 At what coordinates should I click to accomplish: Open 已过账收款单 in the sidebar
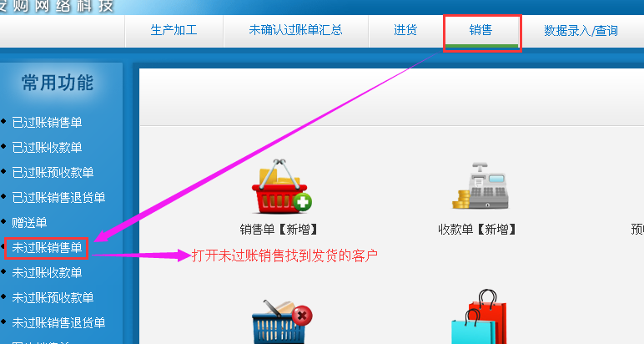pyautogui.click(x=48, y=148)
